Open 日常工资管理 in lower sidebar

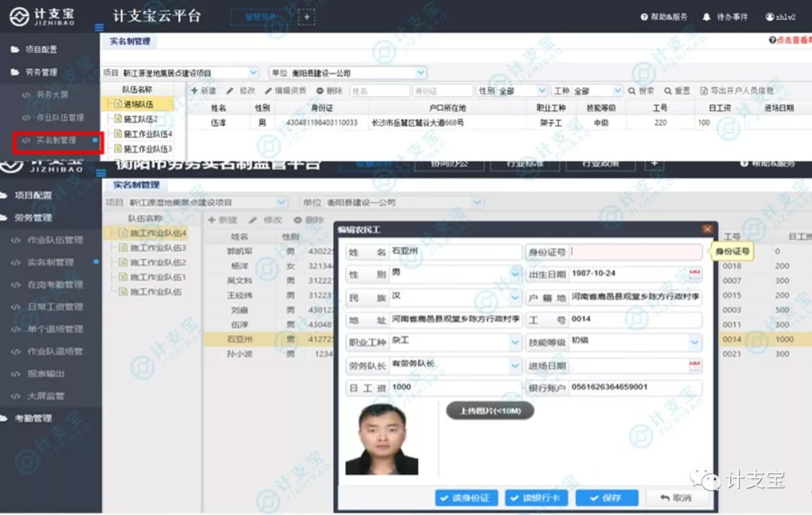tap(56, 307)
